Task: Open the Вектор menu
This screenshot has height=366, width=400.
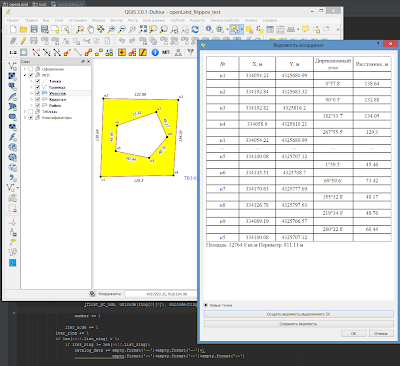Action: coord(116,20)
